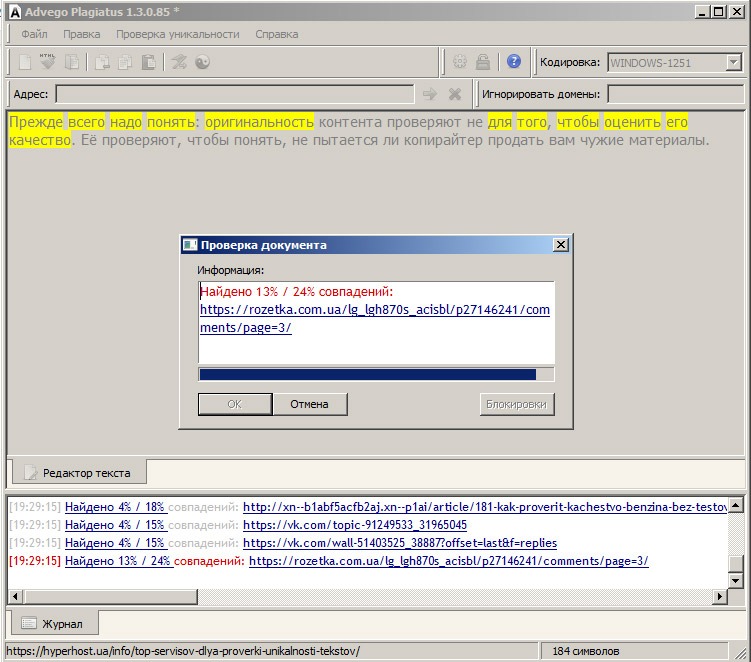Open the Файл menu
751x662 pixels.
pos(34,34)
